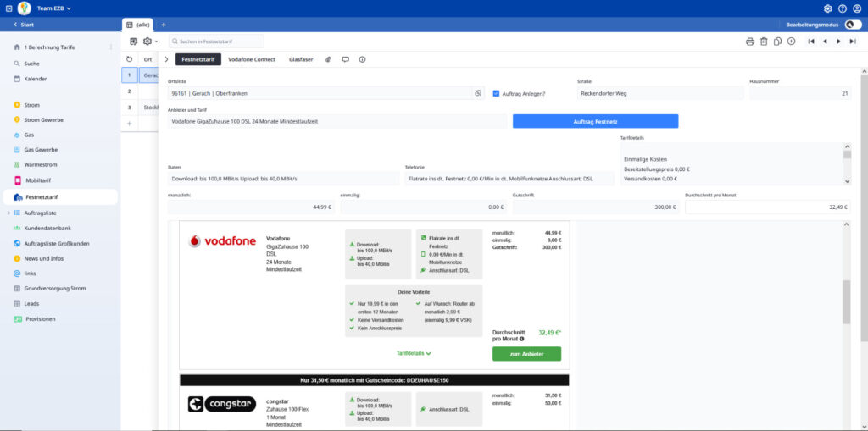Print the current record
The width and height of the screenshot is (868, 431).
tap(750, 41)
